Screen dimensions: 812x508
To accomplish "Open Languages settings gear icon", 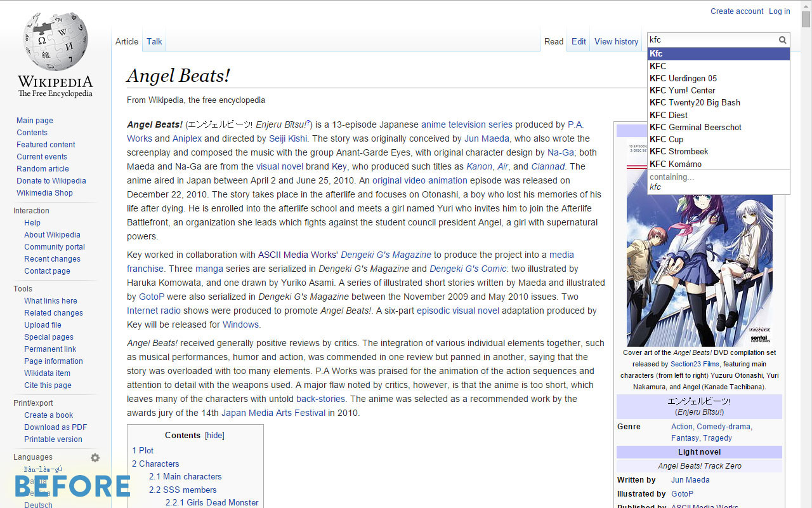I will [95, 458].
